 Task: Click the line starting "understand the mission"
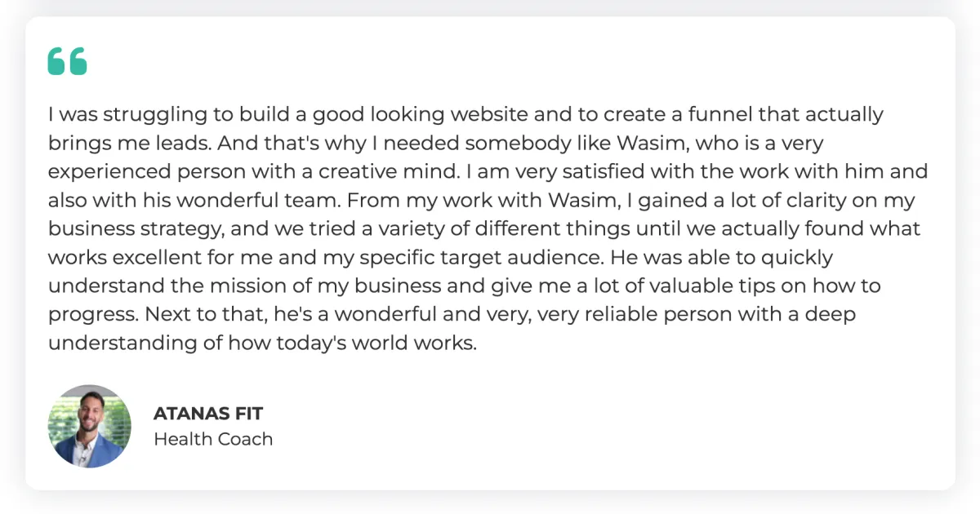click(x=464, y=286)
